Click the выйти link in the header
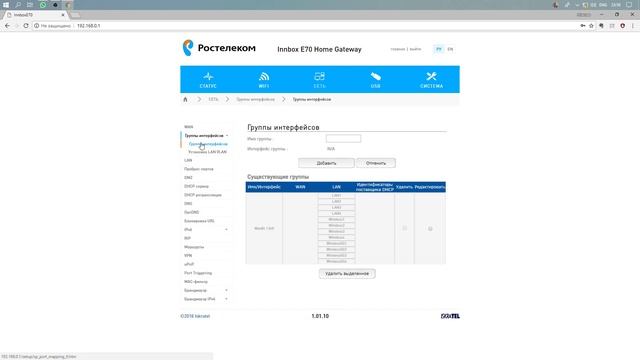Image resolution: width=640 pixels, height=360 pixels. 415,49
